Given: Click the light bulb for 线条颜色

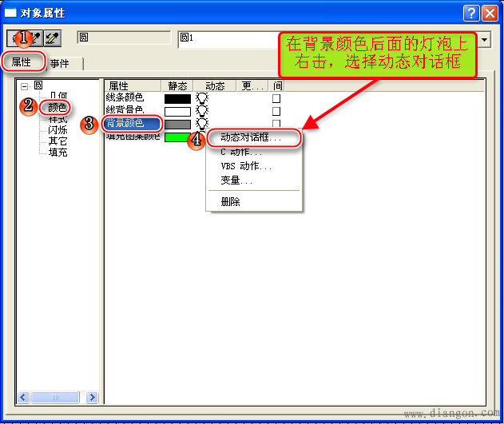Looking at the screenshot, I should (202, 98).
